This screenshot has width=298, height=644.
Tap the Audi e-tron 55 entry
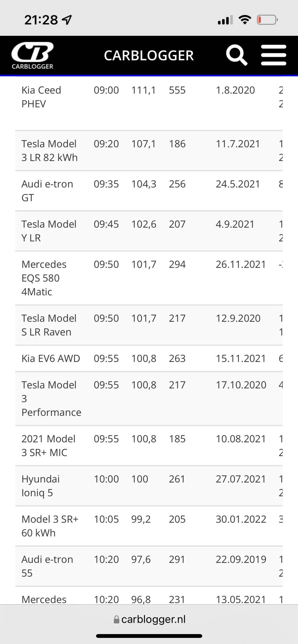point(47,566)
